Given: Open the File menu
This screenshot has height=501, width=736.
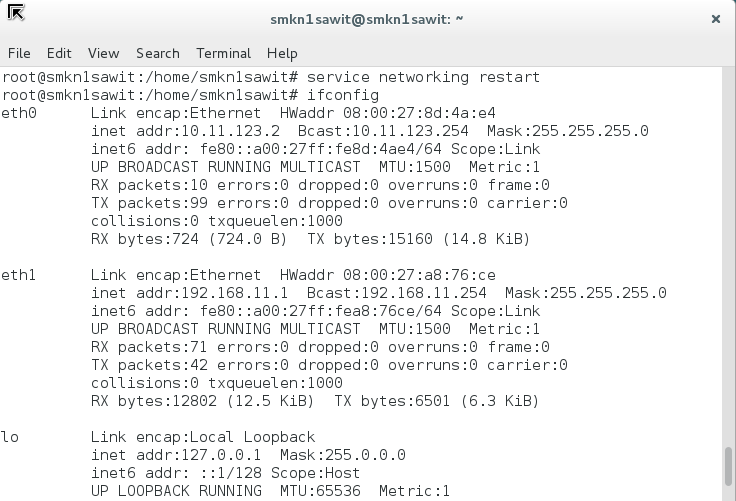Looking at the screenshot, I should click(19, 53).
